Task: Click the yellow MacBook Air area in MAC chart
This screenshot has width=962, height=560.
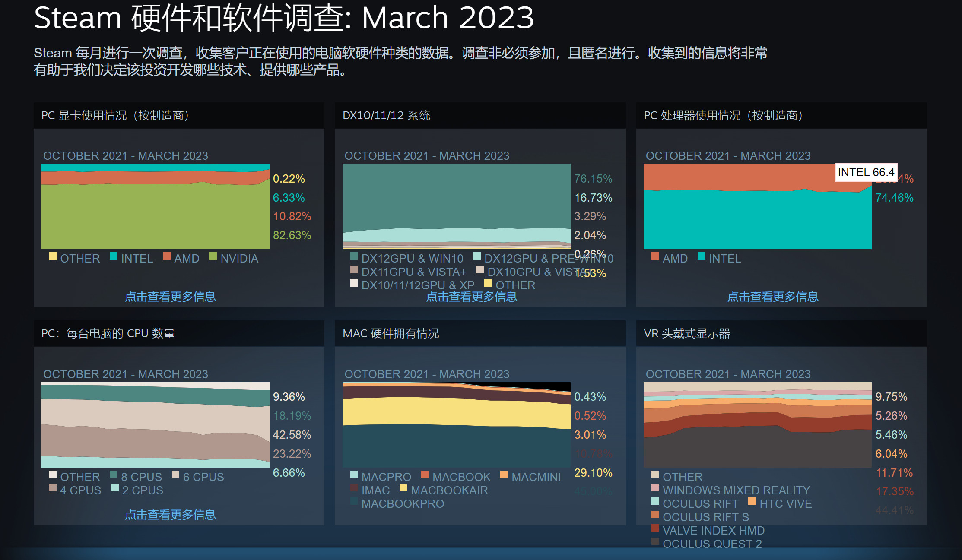Action: 457,411
